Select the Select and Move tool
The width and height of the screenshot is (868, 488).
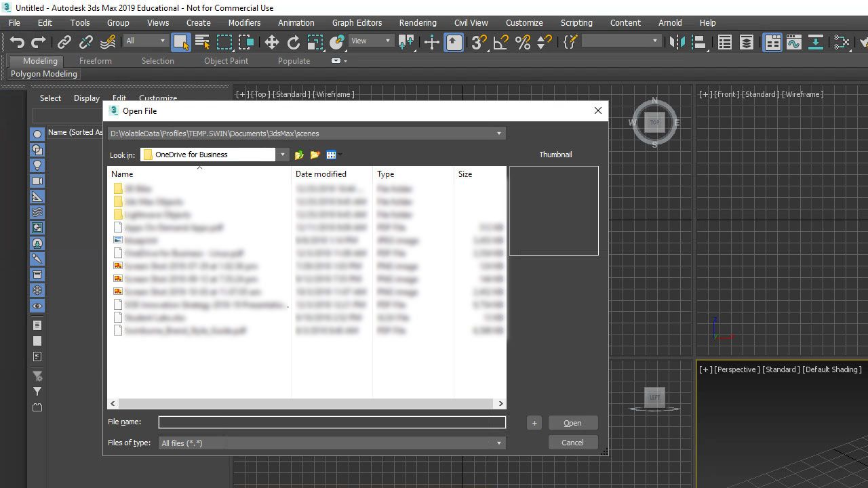[x=271, y=43]
